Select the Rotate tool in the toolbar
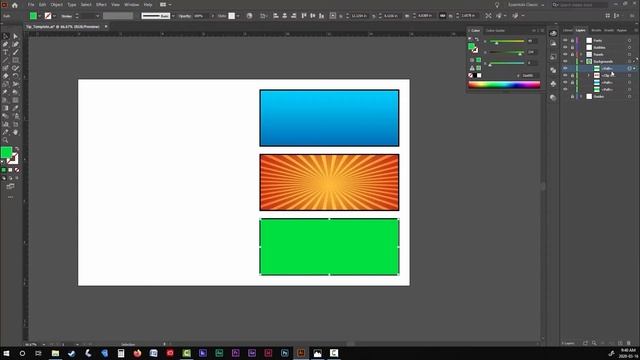Viewport: 640px width, 360px height. coord(16,76)
